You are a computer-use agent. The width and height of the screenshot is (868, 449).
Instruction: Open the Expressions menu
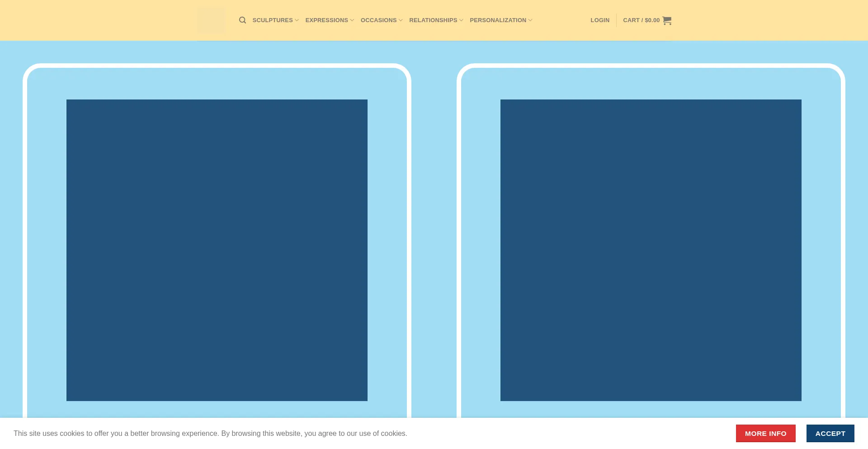[326, 20]
